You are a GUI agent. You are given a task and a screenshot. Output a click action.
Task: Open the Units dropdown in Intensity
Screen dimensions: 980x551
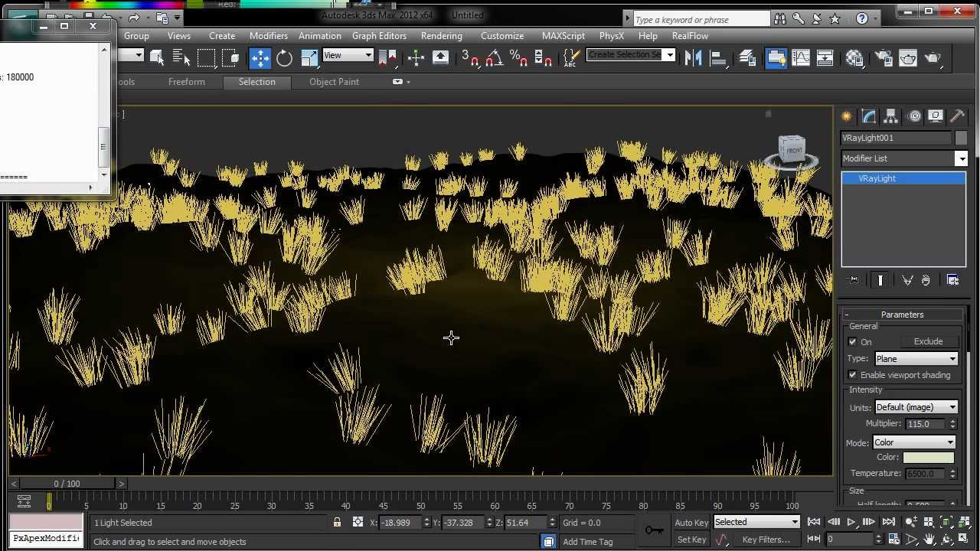coord(916,407)
